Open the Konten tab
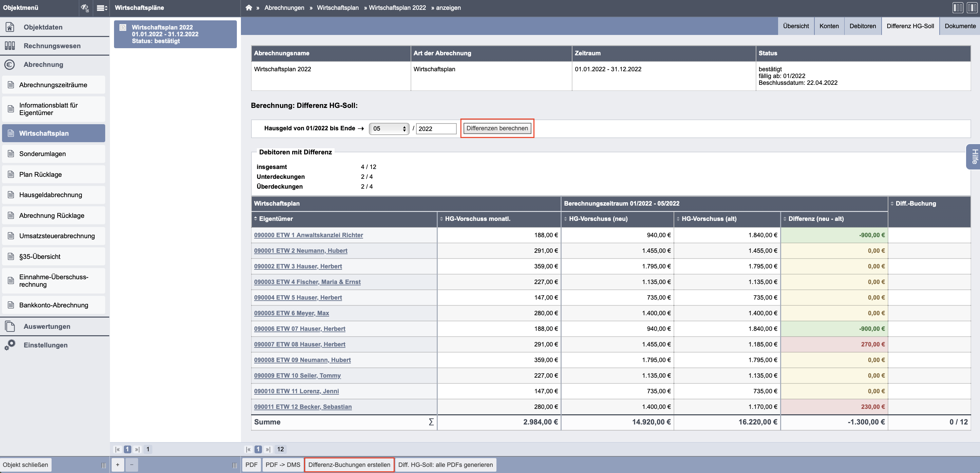 click(829, 26)
